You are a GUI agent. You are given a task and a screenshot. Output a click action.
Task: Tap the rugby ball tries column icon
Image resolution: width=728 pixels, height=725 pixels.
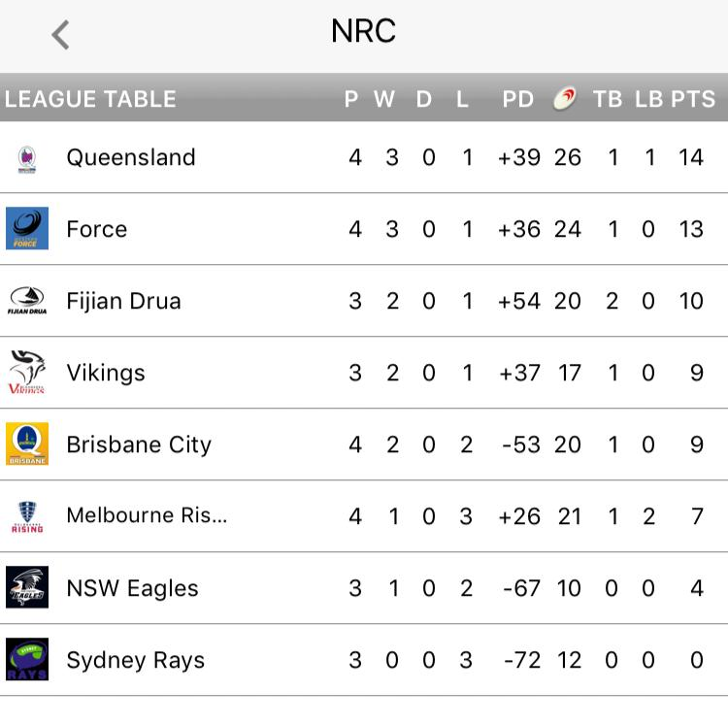565,98
